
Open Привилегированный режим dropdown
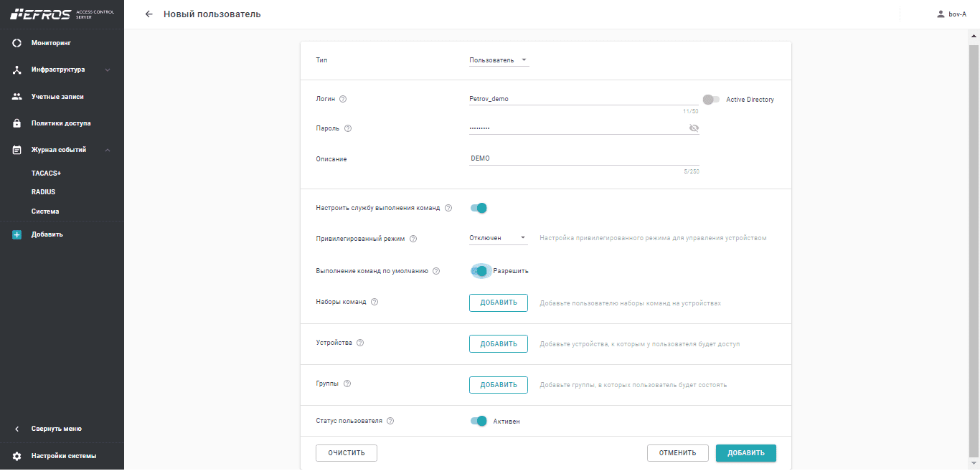click(499, 238)
